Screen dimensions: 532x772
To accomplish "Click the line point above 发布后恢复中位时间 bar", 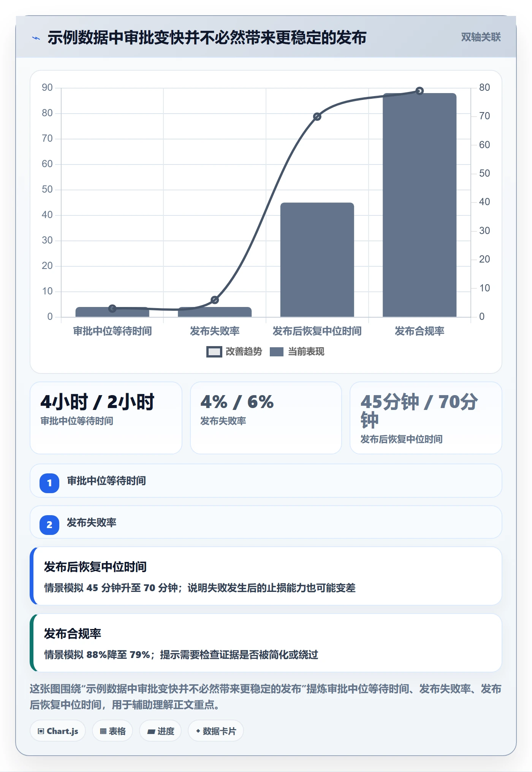I will 317,117.
